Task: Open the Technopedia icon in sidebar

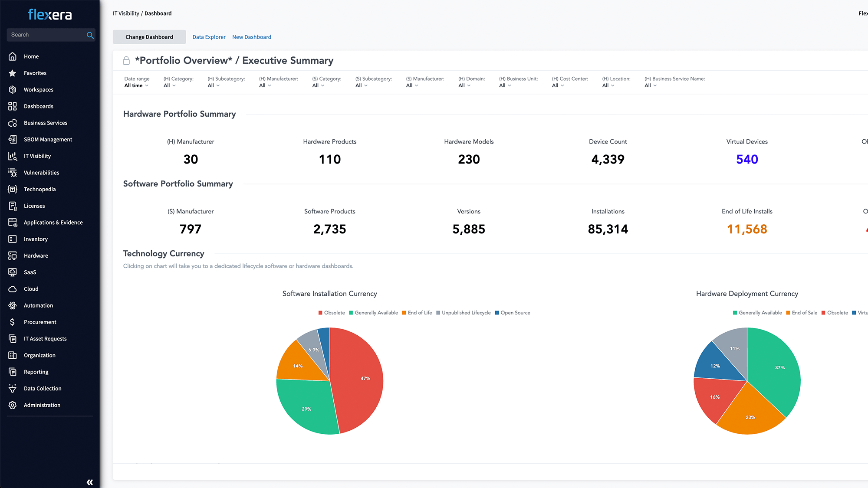Action: click(x=13, y=189)
